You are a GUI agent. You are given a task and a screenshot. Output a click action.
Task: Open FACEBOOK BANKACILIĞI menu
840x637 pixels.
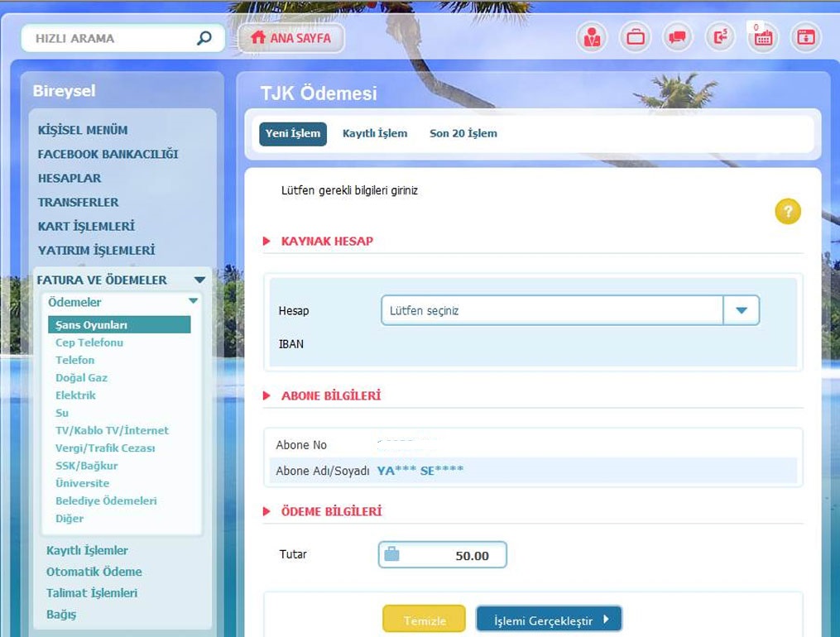coord(108,154)
